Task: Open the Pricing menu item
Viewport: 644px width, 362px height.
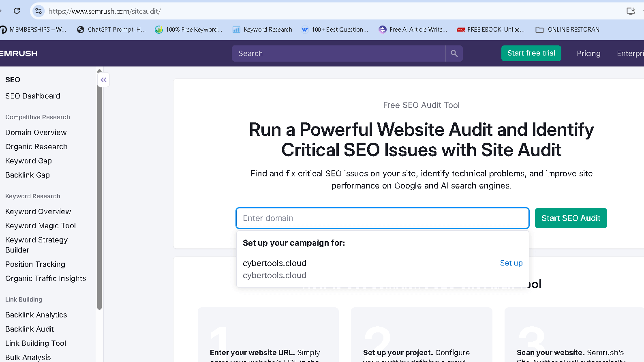Action: pyautogui.click(x=588, y=54)
